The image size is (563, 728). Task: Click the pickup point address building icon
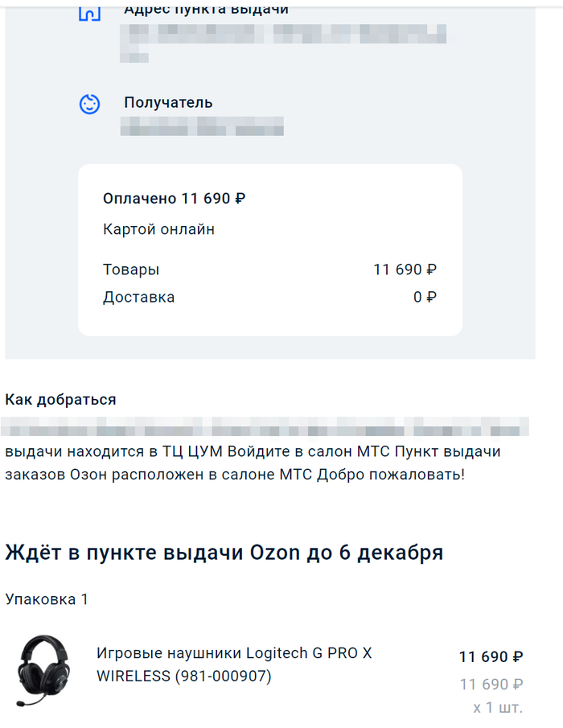[x=89, y=12]
